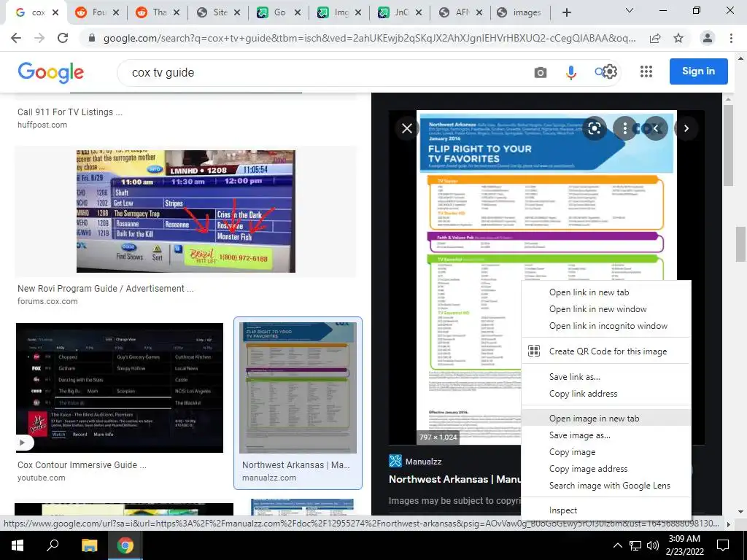747x560 pixels.
Task: Click the Google logo
Action: tap(50, 72)
